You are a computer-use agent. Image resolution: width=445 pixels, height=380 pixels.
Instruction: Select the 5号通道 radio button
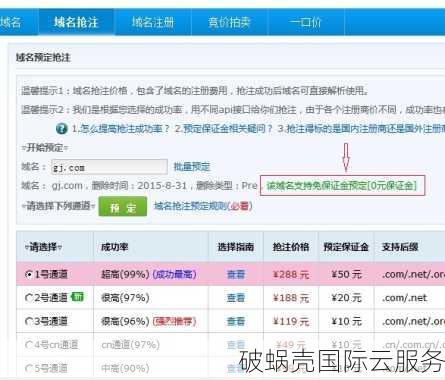click(x=29, y=368)
